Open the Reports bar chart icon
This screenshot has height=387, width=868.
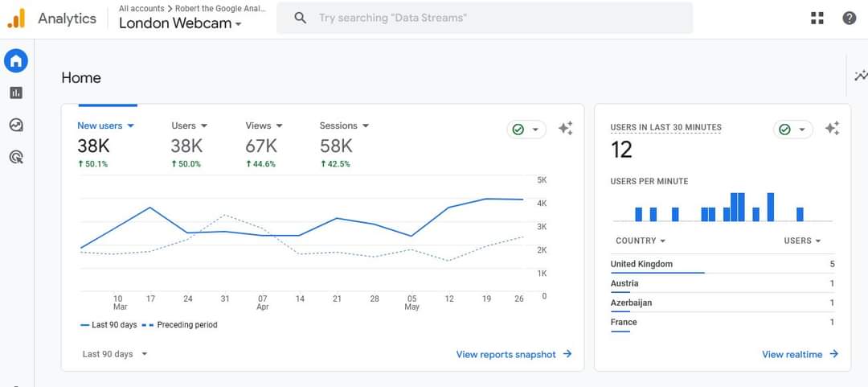click(16, 93)
